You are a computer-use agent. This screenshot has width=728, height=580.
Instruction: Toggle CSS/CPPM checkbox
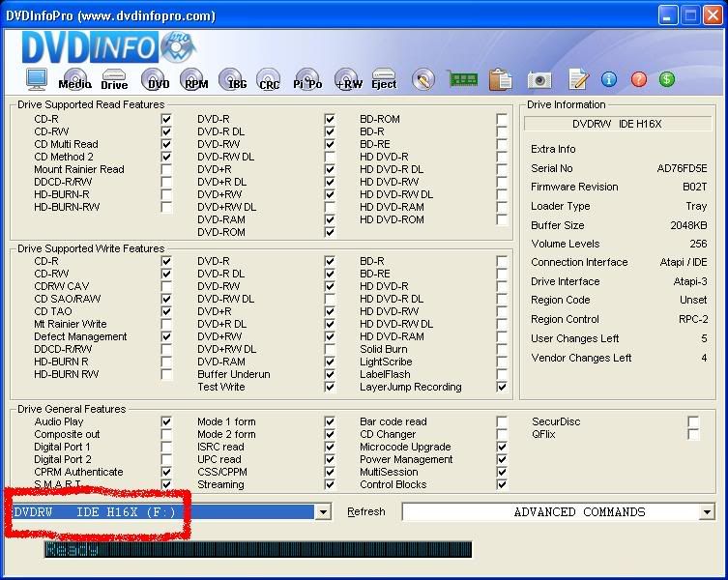coord(330,472)
